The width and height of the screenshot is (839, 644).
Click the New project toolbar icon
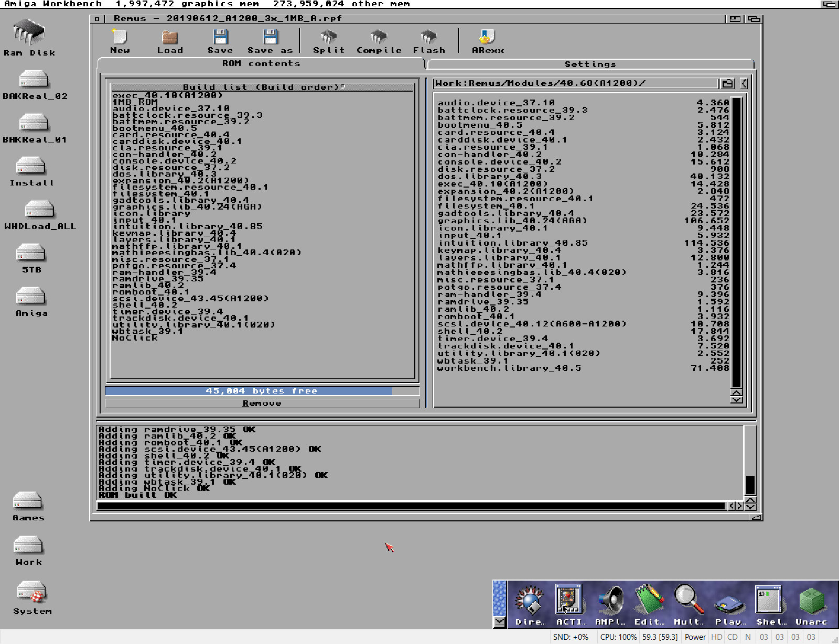coord(120,37)
